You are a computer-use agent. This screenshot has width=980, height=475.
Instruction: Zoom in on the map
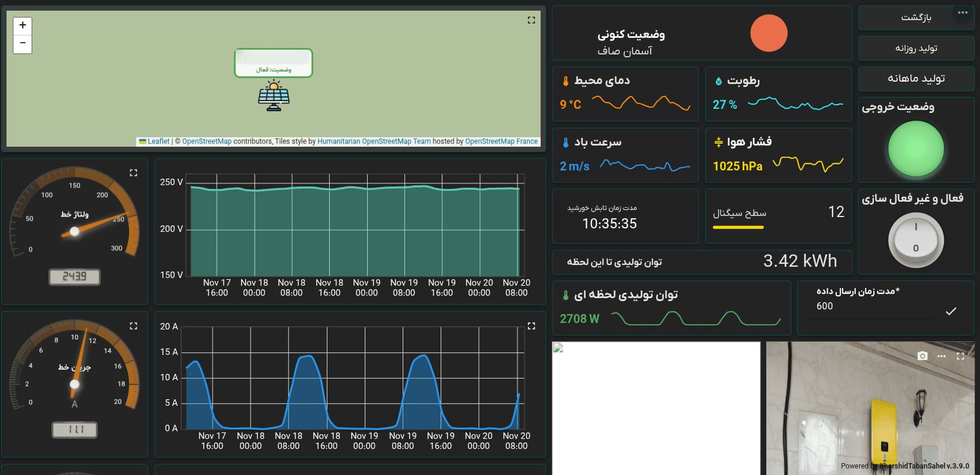click(x=23, y=25)
